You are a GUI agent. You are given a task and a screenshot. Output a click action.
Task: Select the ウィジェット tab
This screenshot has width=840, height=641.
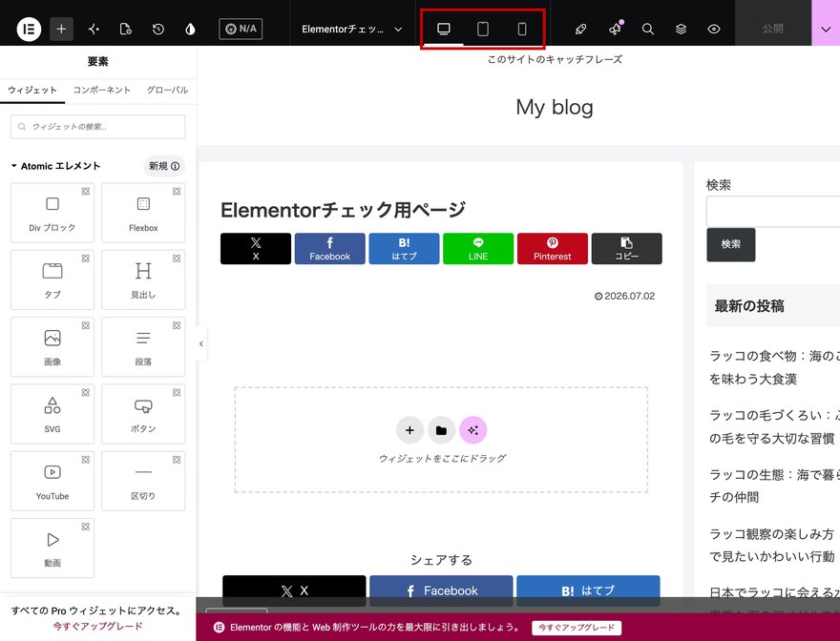(32, 90)
